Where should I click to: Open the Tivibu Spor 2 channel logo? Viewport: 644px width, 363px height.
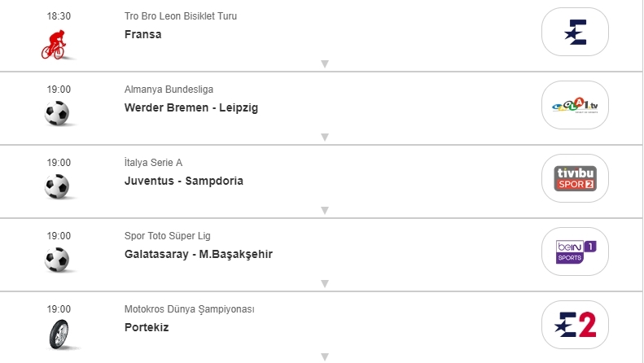[575, 178]
